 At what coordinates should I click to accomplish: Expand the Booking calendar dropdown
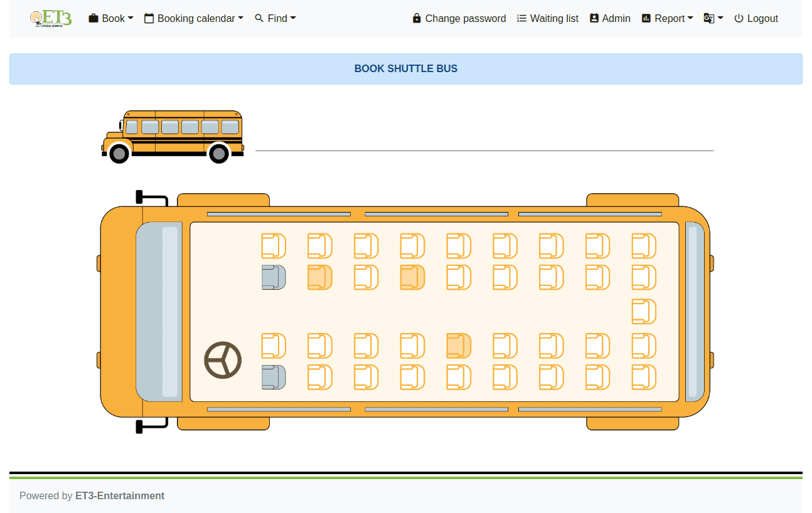click(x=194, y=18)
